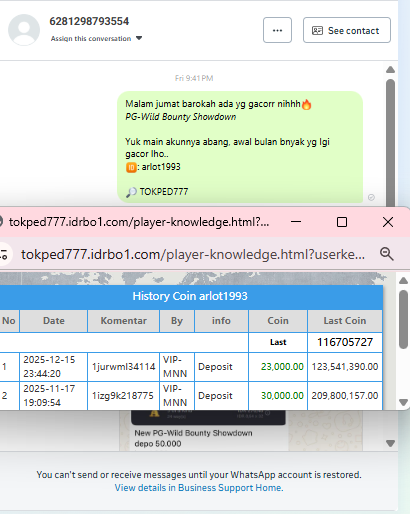Open the three-dot more options button
Image resolution: width=410 pixels, height=514 pixels.
coord(277,30)
